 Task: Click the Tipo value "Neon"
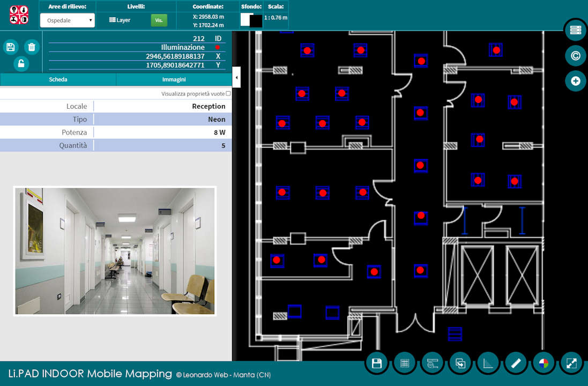217,120
